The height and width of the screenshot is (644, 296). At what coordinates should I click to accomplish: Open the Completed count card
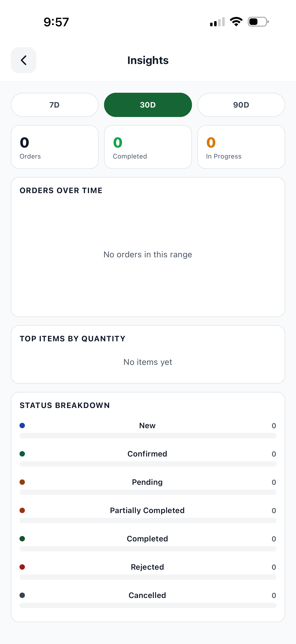tap(148, 147)
